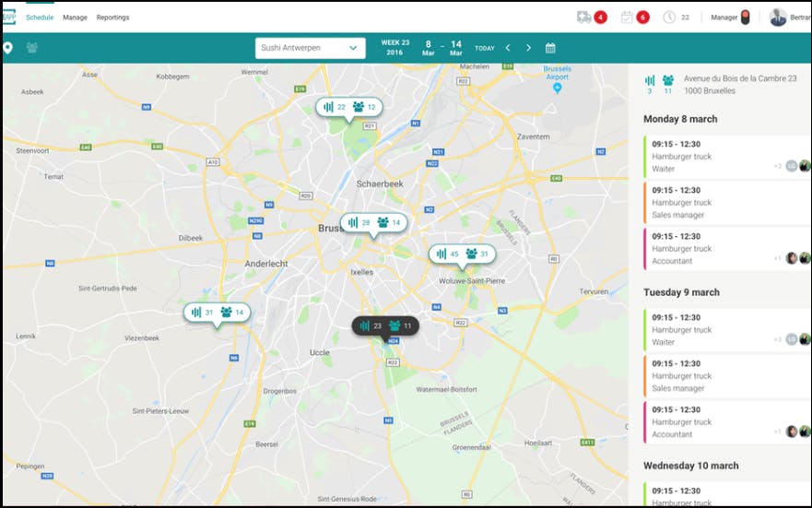Open Wednesday 10 march first shift card
812x508 pixels.
click(x=727, y=494)
